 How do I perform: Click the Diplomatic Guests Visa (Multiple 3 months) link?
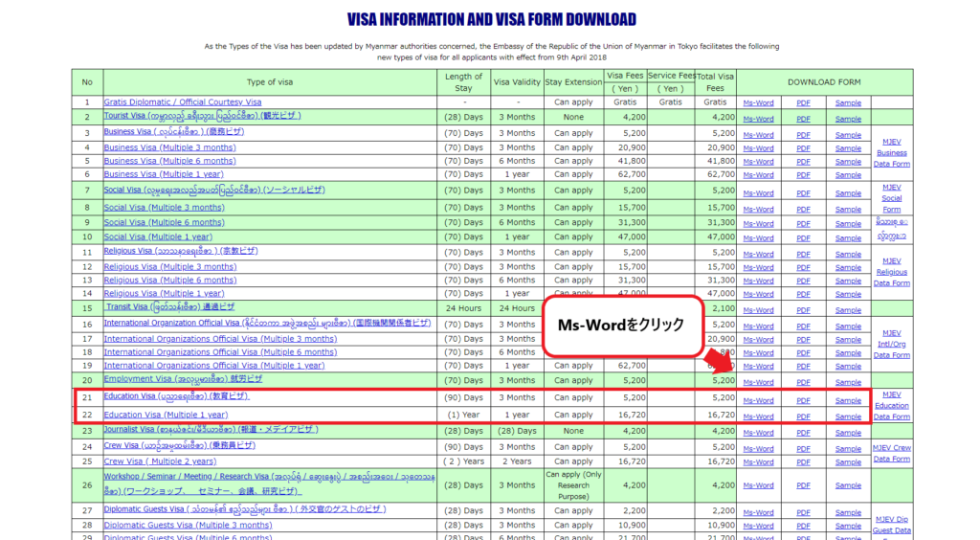188,525
